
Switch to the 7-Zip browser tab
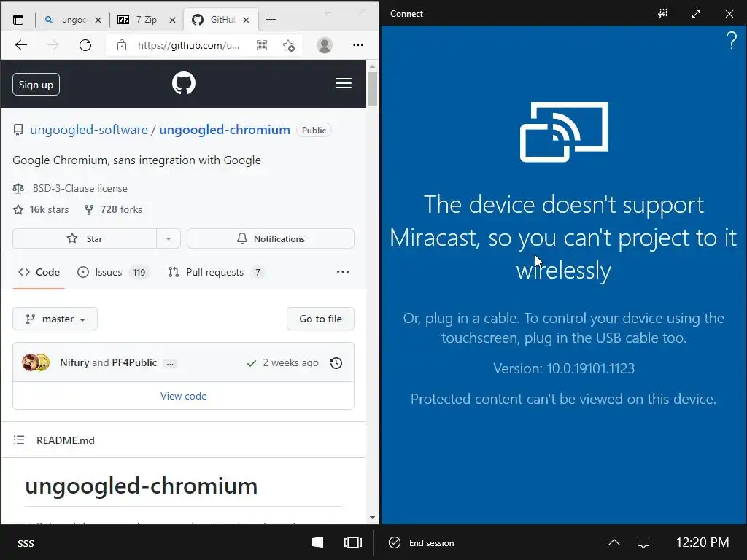click(147, 20)
